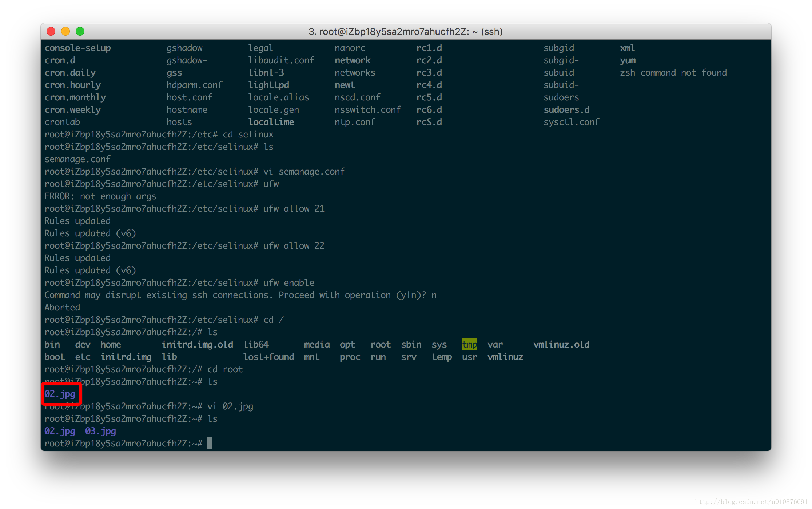Click the 'host.conf' file name
The height and width of the screenshot is (509, 812).
point(190,97)
